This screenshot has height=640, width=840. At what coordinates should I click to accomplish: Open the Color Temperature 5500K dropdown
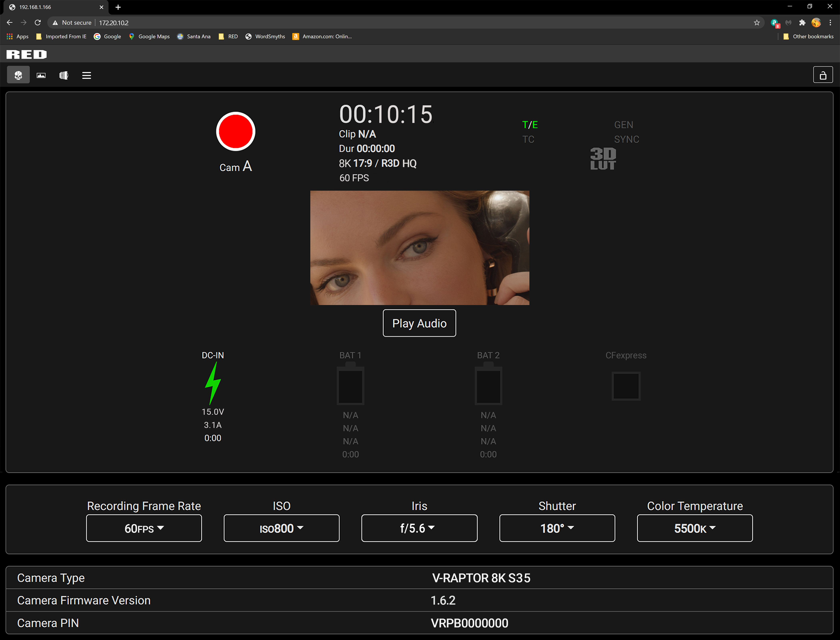[695, 528]
